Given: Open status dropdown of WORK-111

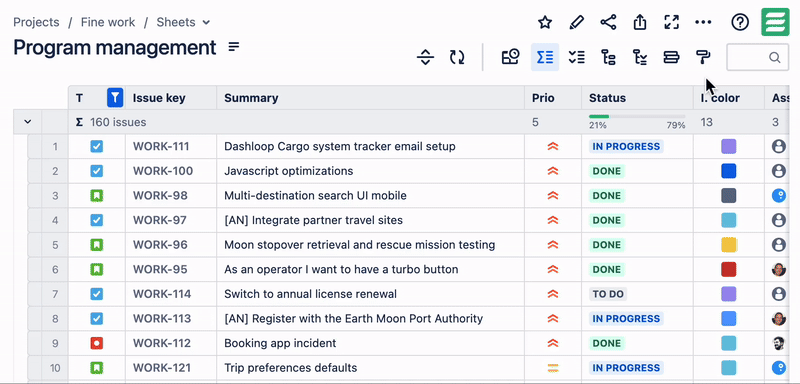Looking at the screenshot, I should 626,146.
